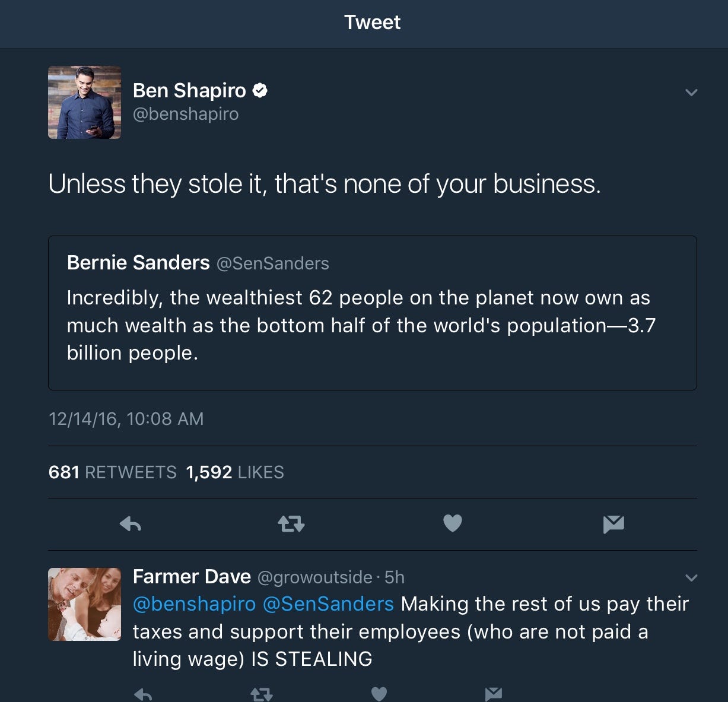
Task: Expand options chevron on Ben Shapiro's tweet
Action: [x=691, y=93]
